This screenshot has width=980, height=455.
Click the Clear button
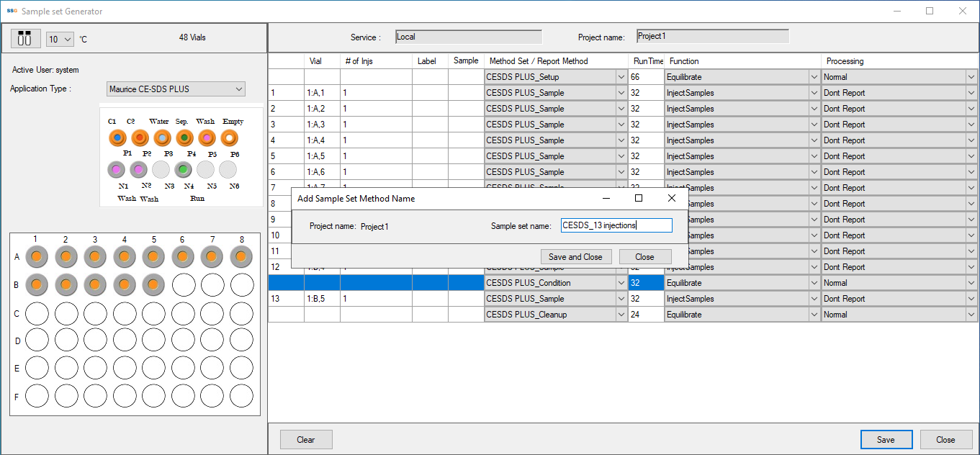(x=305, y=440)
